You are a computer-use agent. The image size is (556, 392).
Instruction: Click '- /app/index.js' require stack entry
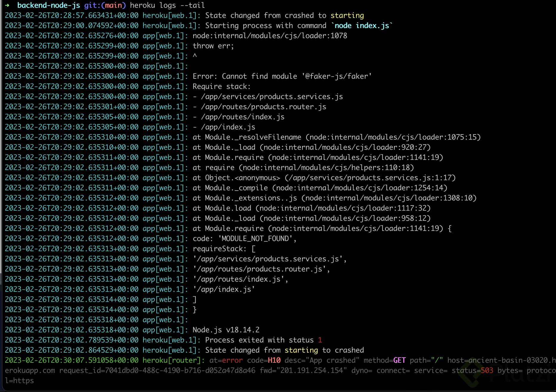click(224, 127)
